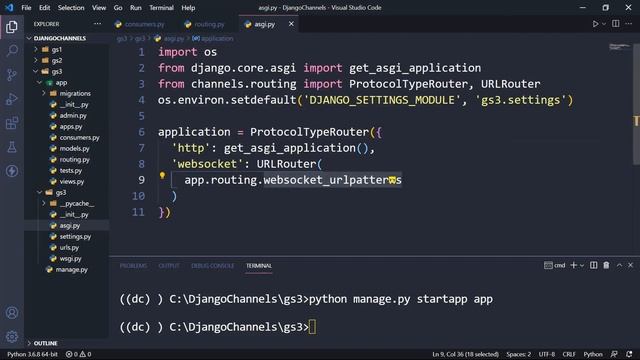Expand the migrations folder
The height and width of the screenshot is (360, 640).
pos(75,93)
